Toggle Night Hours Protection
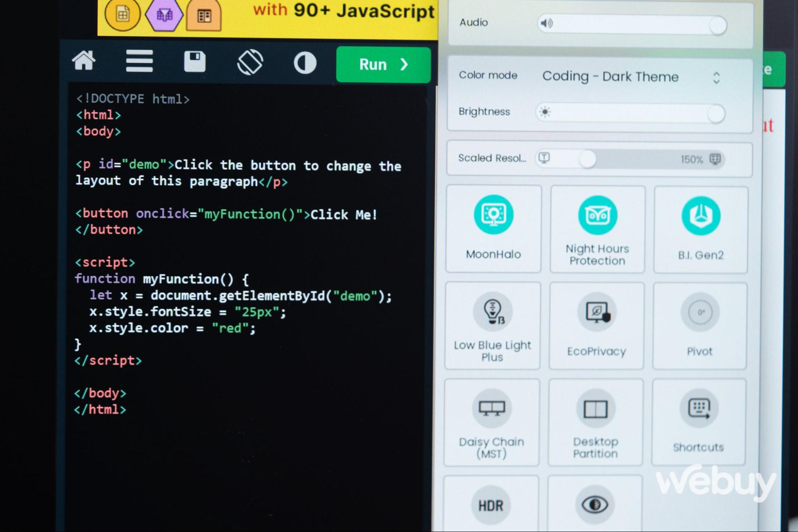The width and height of the screenshot is (798, 532). [597, 229]
